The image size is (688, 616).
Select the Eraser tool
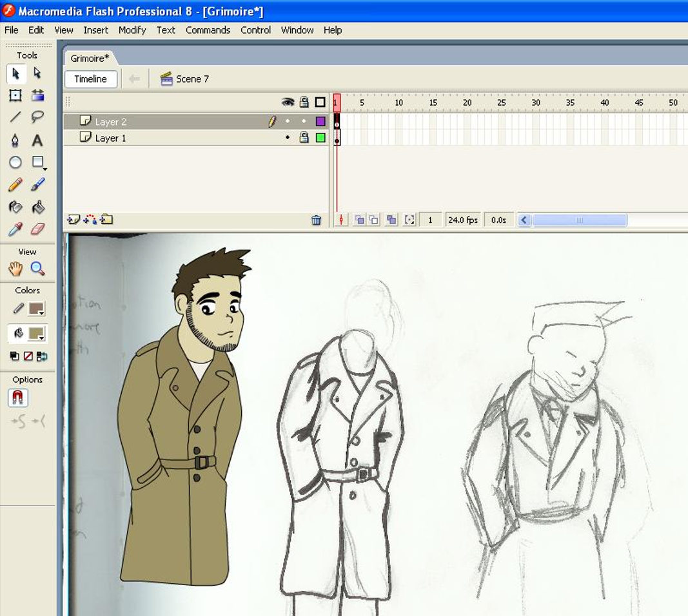click(x=37, y=229)
